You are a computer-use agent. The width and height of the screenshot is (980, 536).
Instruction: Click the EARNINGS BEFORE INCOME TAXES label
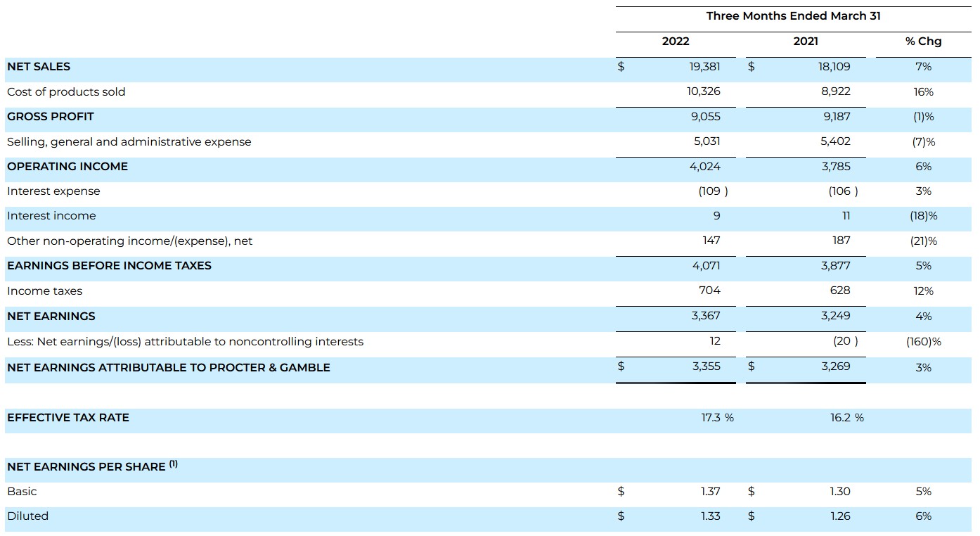109,266
